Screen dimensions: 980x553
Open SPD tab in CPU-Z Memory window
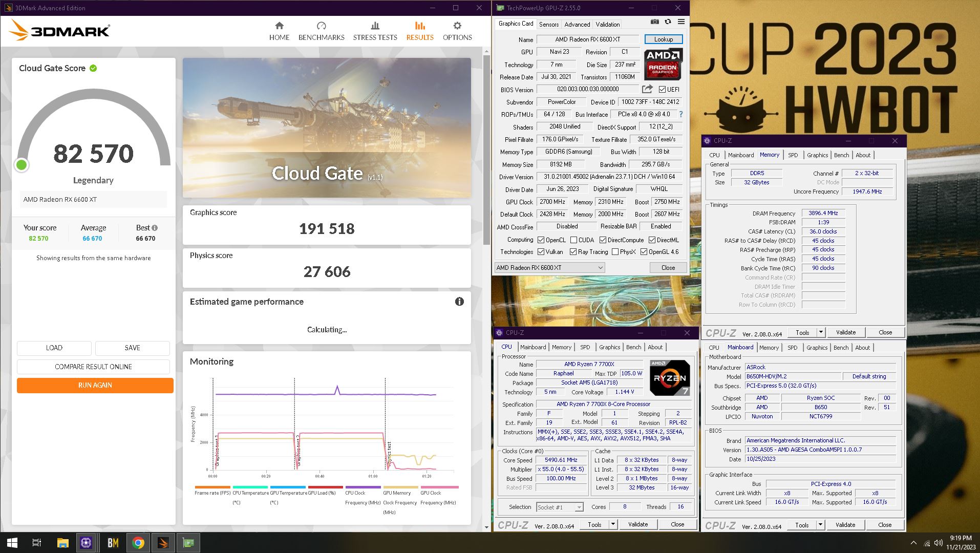coord(793,155)
